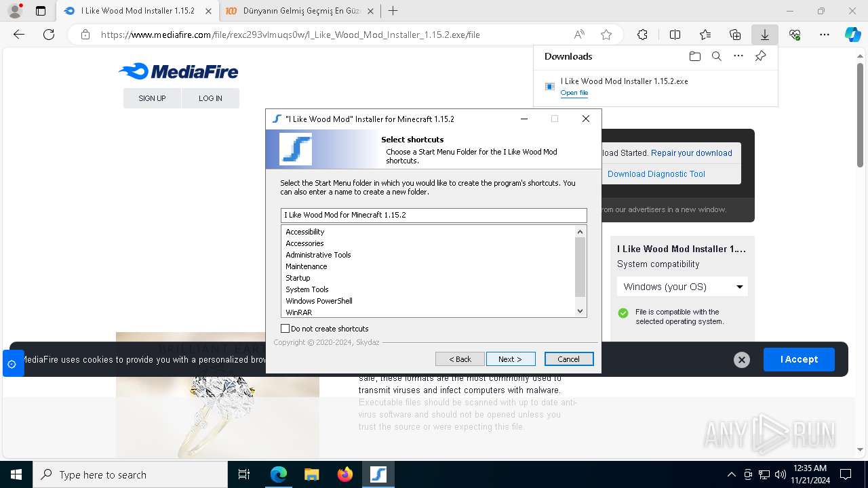The image size is (868, 488).
Task: Select Maintenance folder in list
Action: [306, 266]
